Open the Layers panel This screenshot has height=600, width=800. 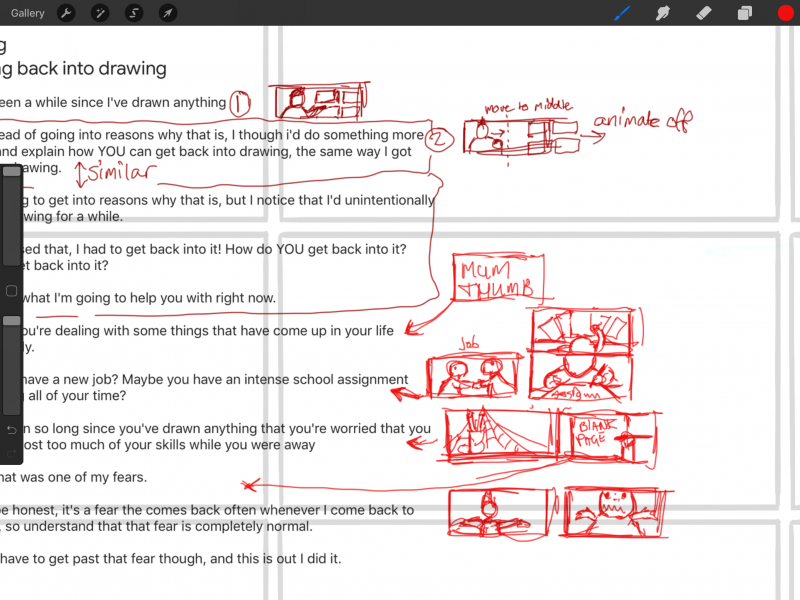(744, 13)
